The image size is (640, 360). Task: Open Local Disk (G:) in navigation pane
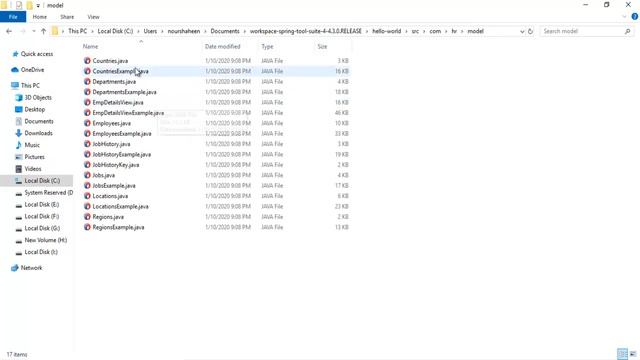[x=42, y=228]
